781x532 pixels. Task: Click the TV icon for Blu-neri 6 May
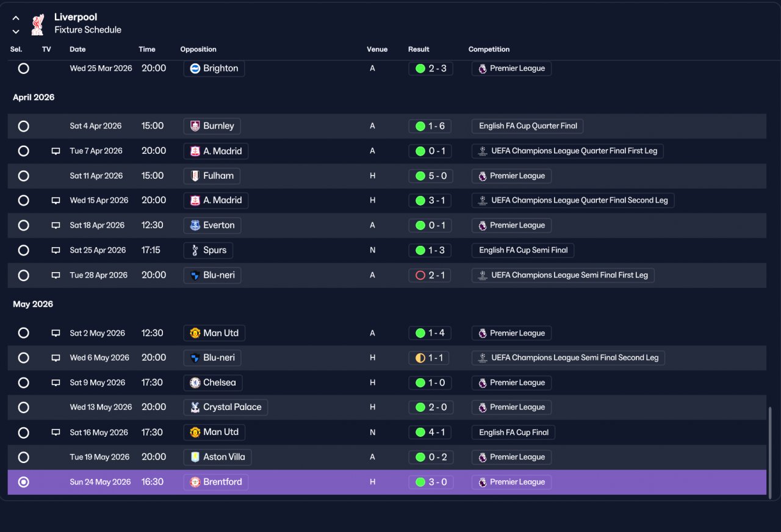coord(56,358)
